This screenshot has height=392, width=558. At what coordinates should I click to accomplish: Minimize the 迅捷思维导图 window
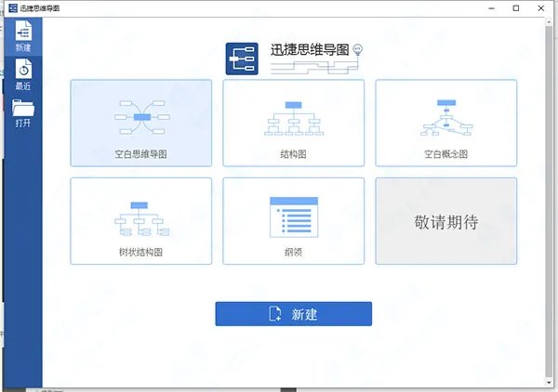(492, 8)
